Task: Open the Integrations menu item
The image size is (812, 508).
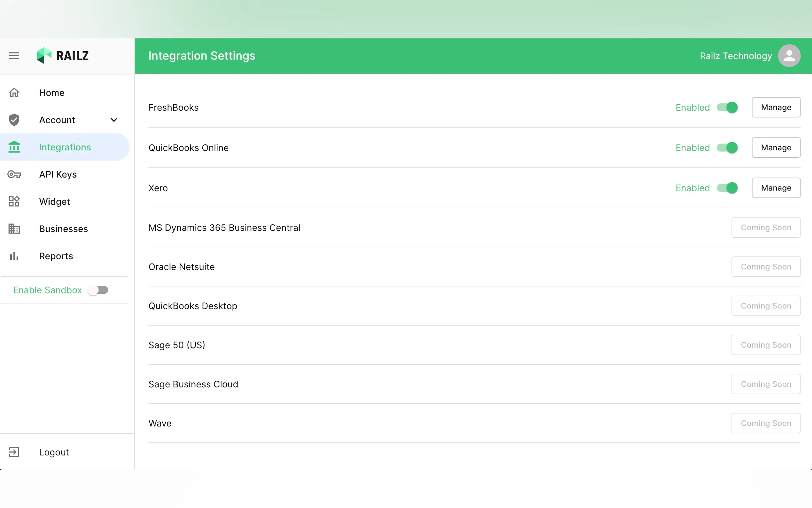Action: pos(65,147)
